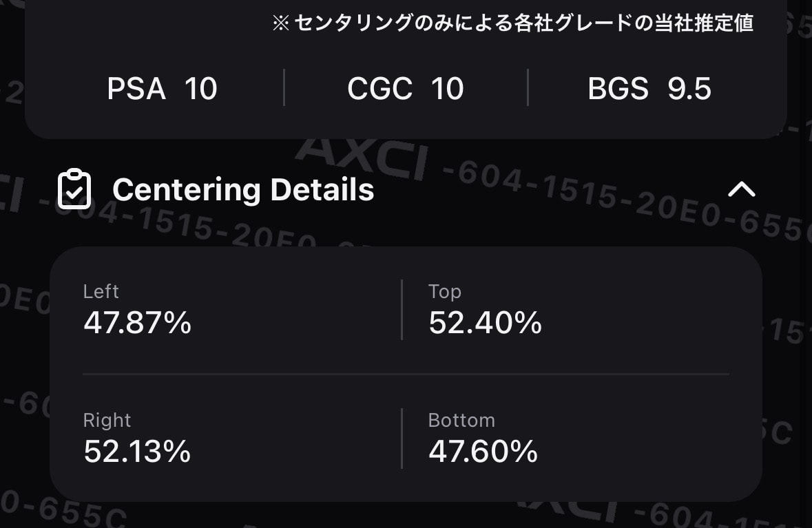Click the Bottom centering label
Image resolution: width=812 pixels, height=528 pixels.
click(x=462, y=421)
